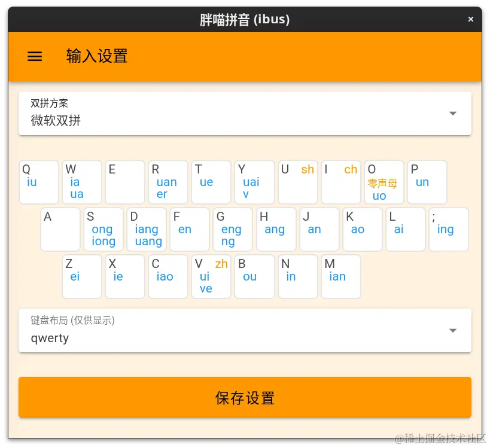Screen dimensions: 490x448
Task: Click the 保存设置 button
Action: coord(245,397)
